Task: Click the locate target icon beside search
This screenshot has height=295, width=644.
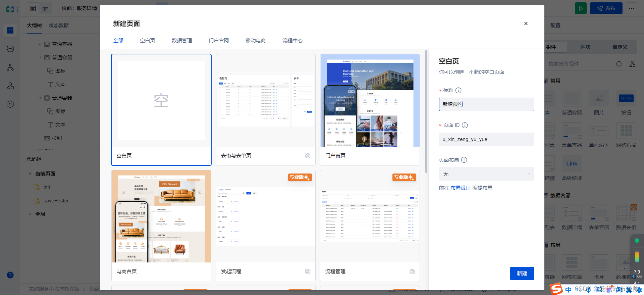Action: 619,64
